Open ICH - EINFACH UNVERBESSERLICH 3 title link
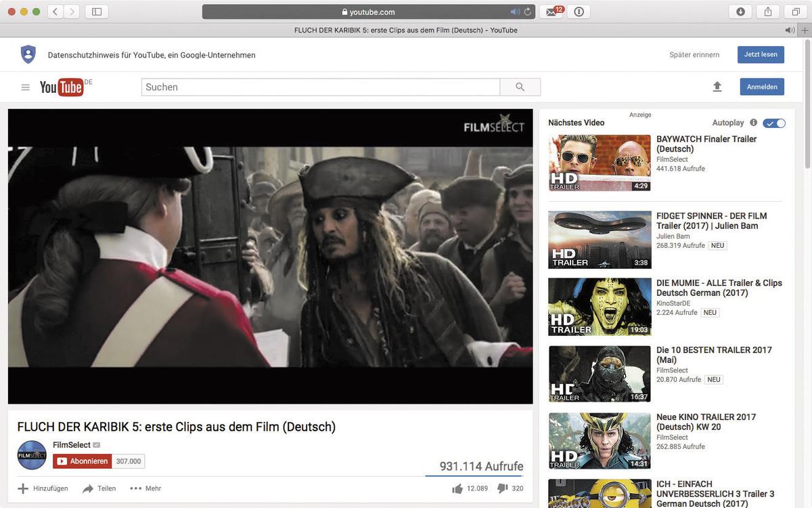Image resolution: width=812 pixels, height=508 pixels. (715, 494)
